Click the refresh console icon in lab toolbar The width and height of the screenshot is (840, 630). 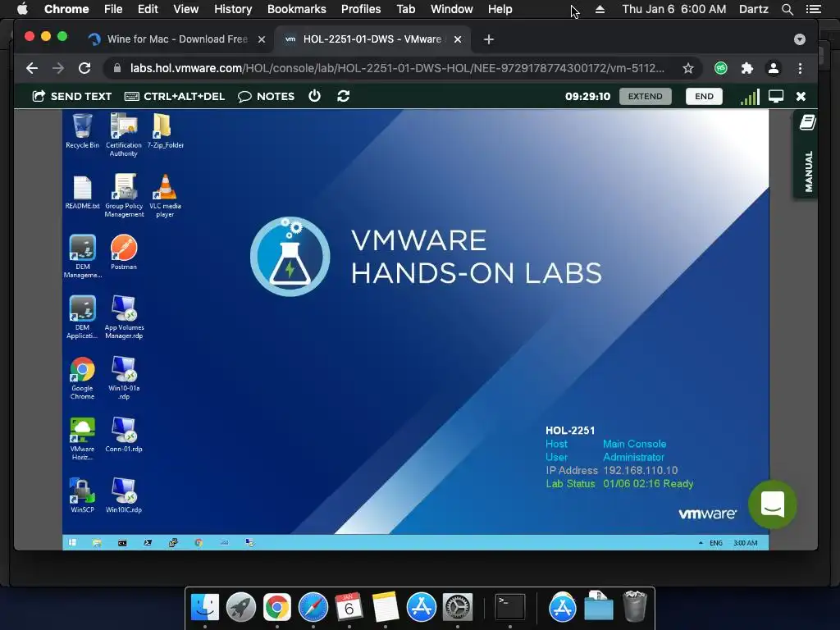tap(344, 96)
